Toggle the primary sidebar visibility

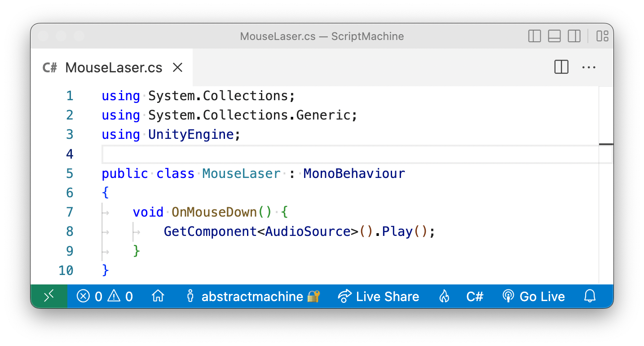[x=534, y=36]
